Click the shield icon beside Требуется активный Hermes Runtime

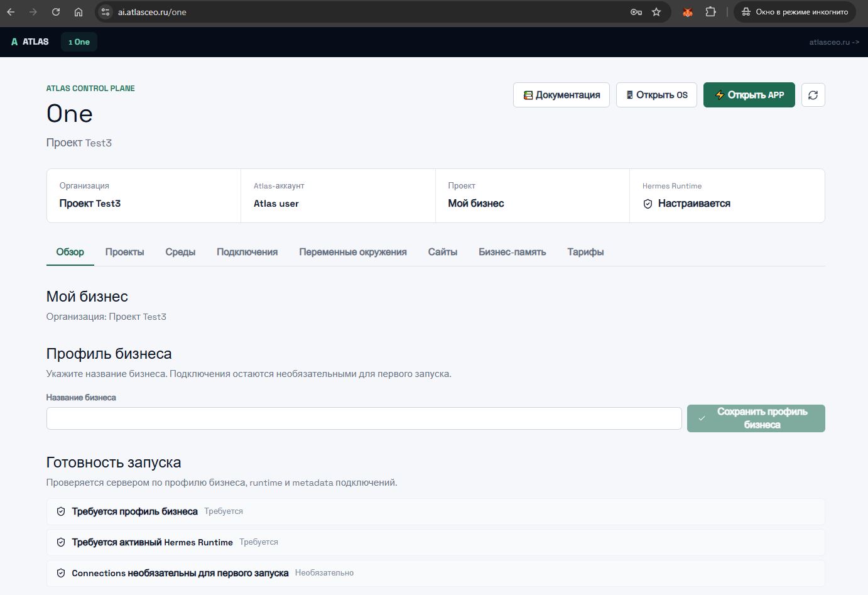(x=61, y=542)
